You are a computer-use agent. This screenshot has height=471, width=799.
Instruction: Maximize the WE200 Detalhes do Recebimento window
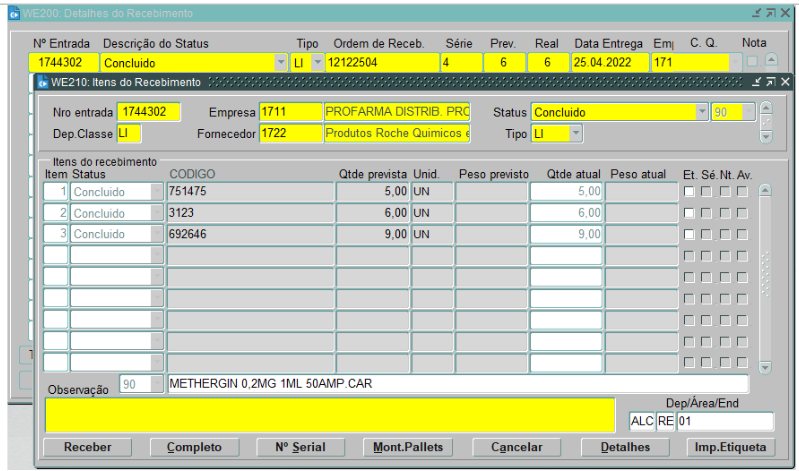(x=771, y=13)
